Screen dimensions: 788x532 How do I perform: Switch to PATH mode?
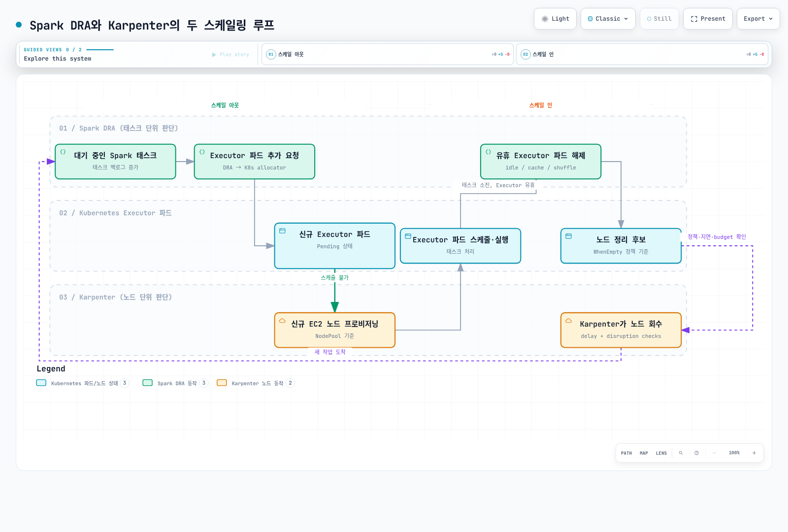tap(626, 453)
